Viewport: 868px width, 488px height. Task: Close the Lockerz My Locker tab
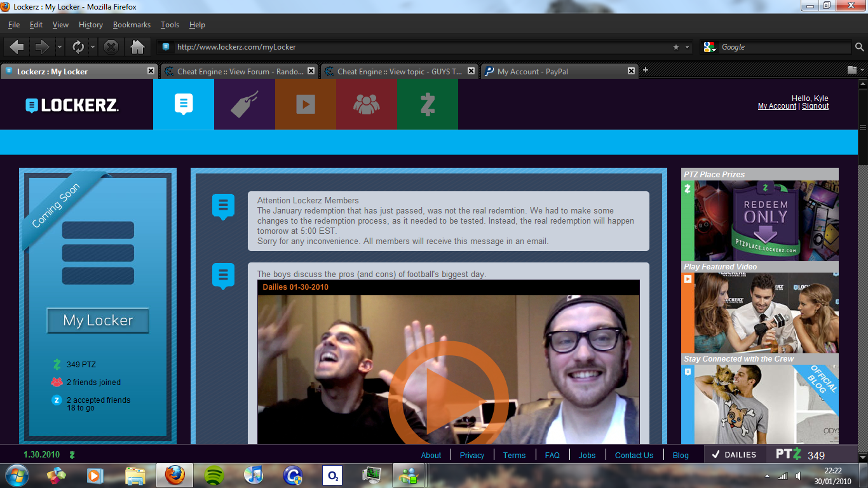(151, 71)
